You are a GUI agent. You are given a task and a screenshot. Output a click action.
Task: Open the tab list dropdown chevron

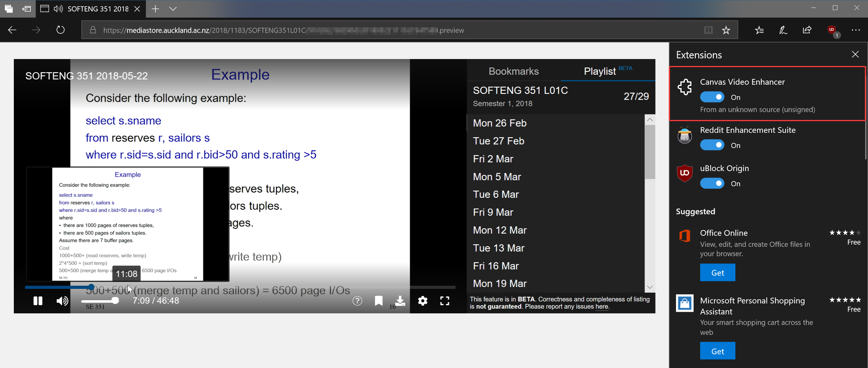pos(173,9)
